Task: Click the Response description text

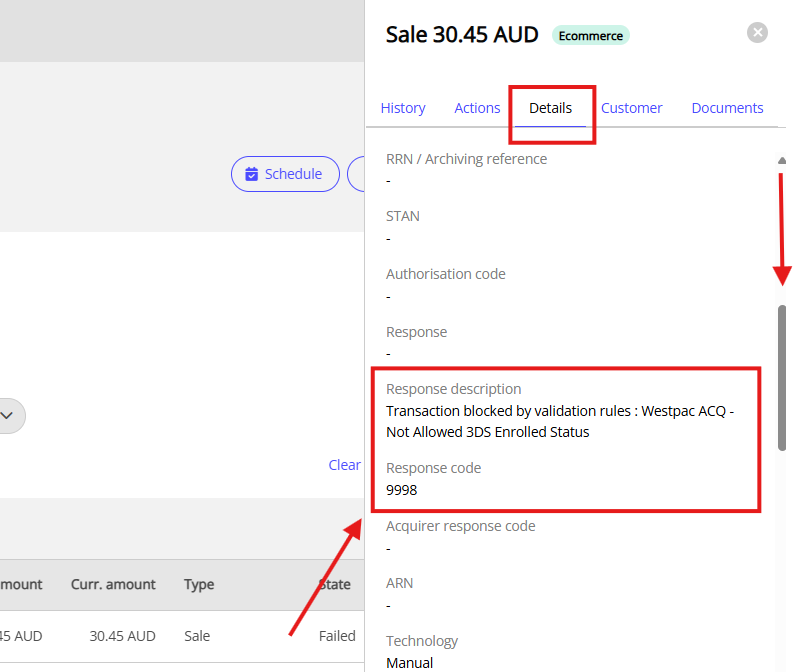Action: click(560, 421)
